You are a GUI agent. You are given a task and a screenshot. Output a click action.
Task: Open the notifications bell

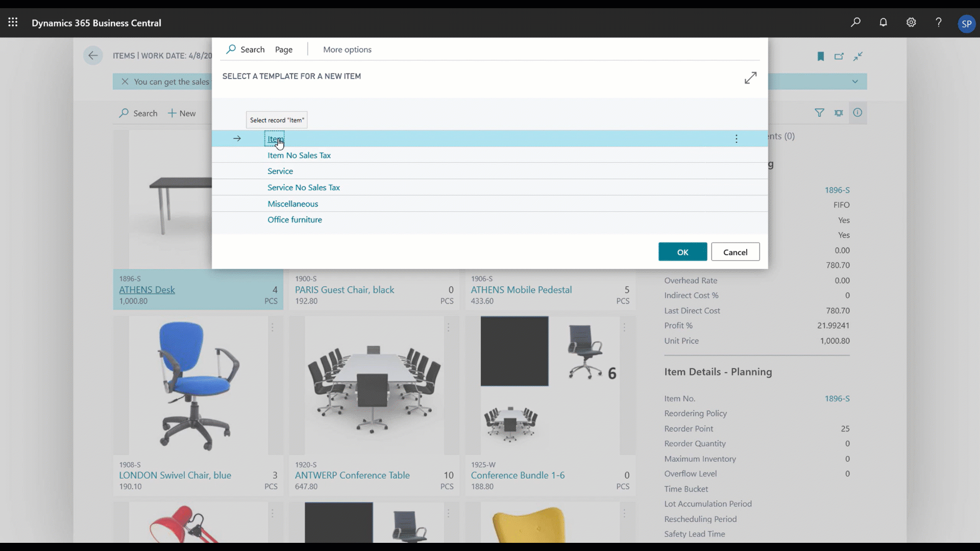click(883, 22)
